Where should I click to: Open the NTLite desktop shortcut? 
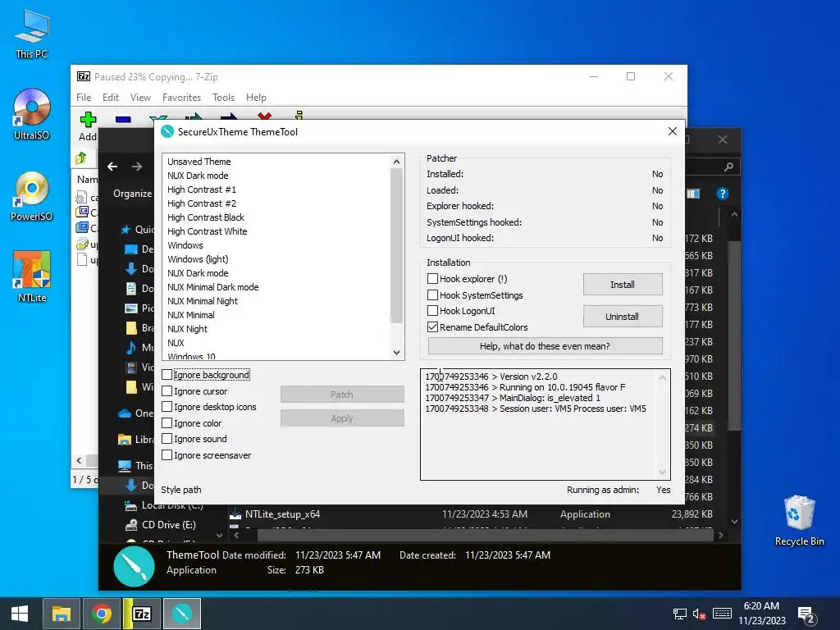click(x=32, y=276)
